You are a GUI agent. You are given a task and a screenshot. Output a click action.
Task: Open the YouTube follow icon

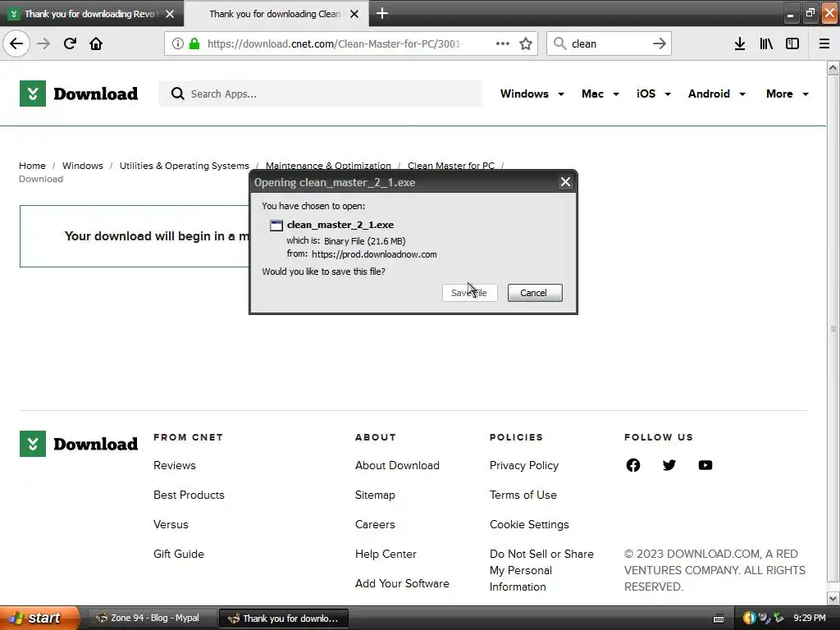point(705,465)
